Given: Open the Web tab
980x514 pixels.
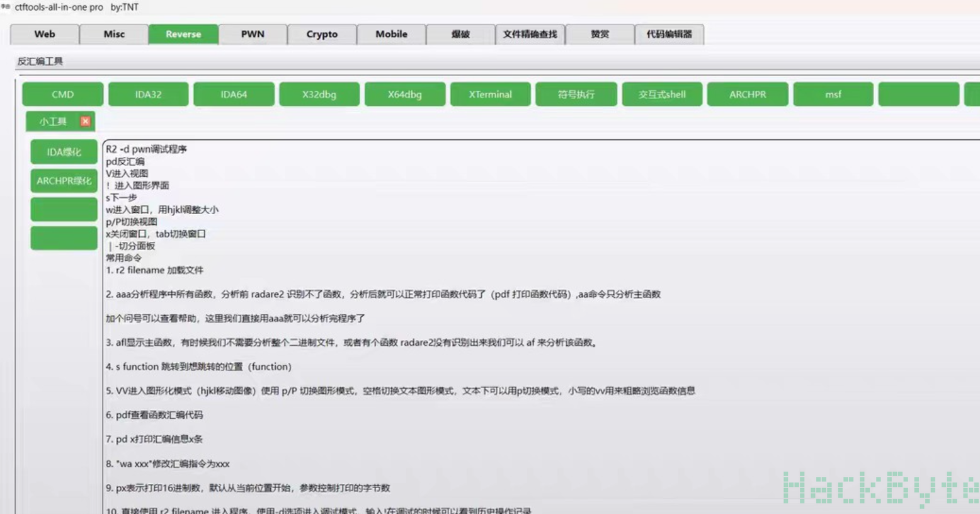Looking at the screenshot, I should (45, 34).
